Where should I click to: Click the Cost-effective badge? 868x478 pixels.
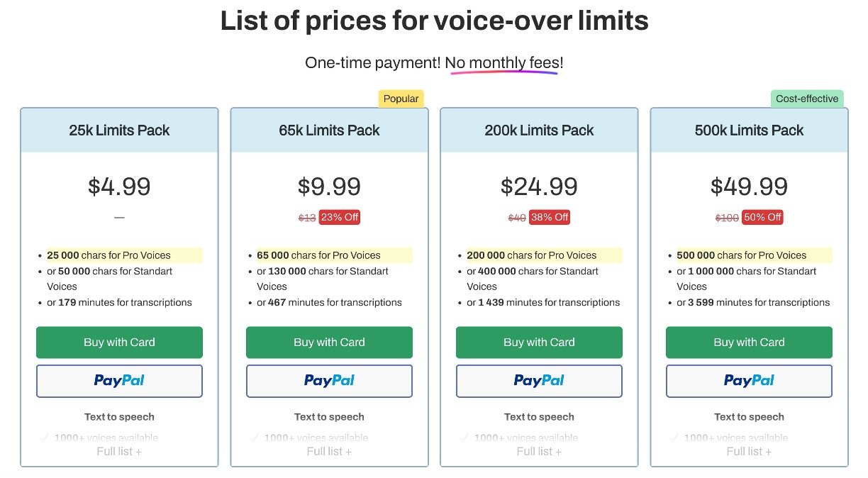pos(807,99)
